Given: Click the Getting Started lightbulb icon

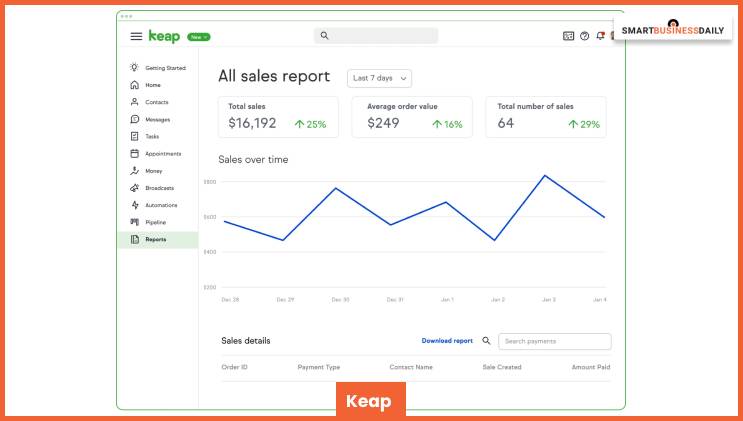Looking at the screenshot, I should (x=135, y=68).
